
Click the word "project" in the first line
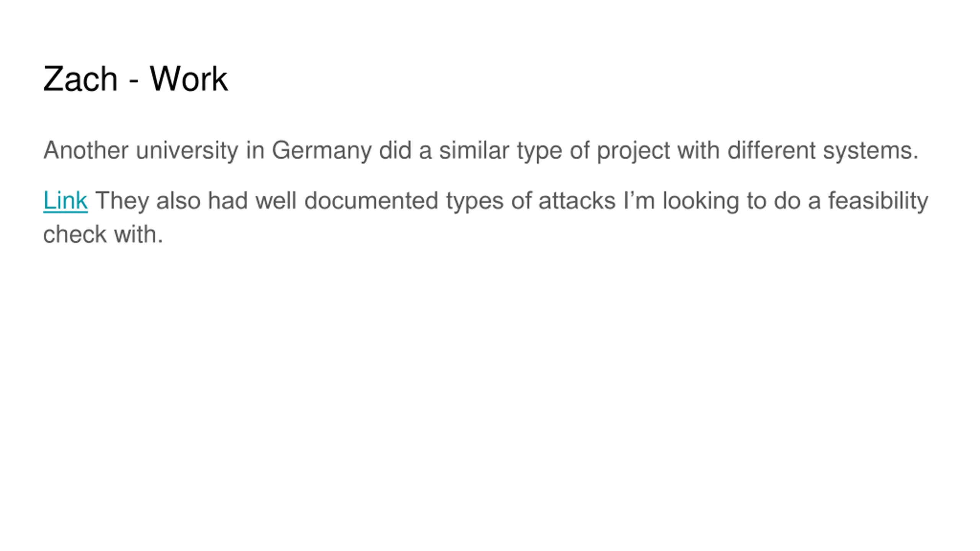[633, 150]
